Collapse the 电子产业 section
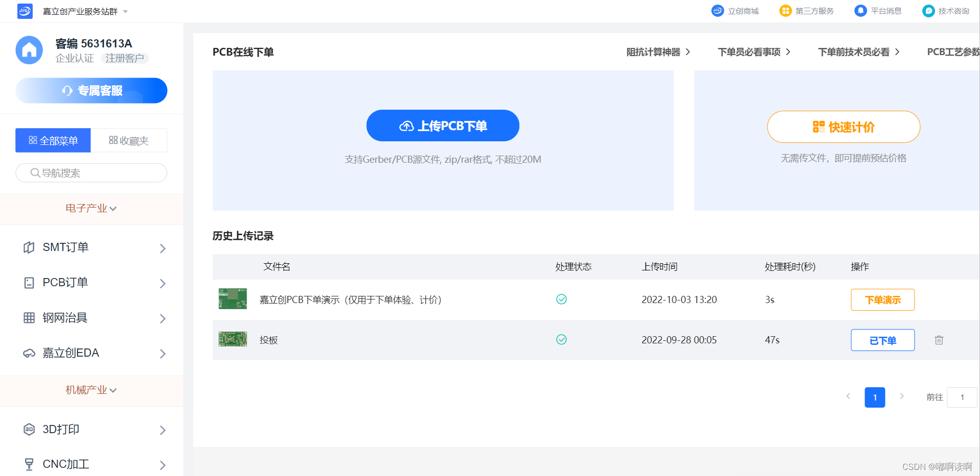 coord(91,208)
